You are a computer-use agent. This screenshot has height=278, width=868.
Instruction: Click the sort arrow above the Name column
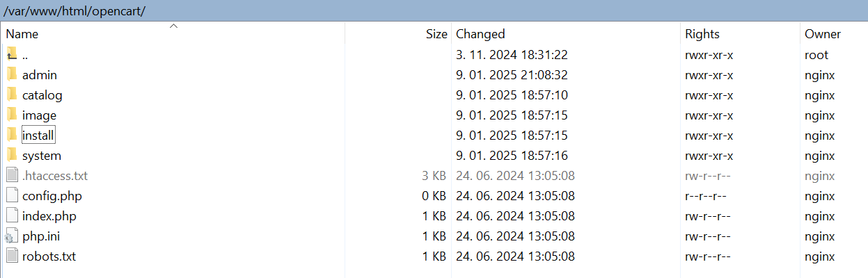(x=173, y=26)
